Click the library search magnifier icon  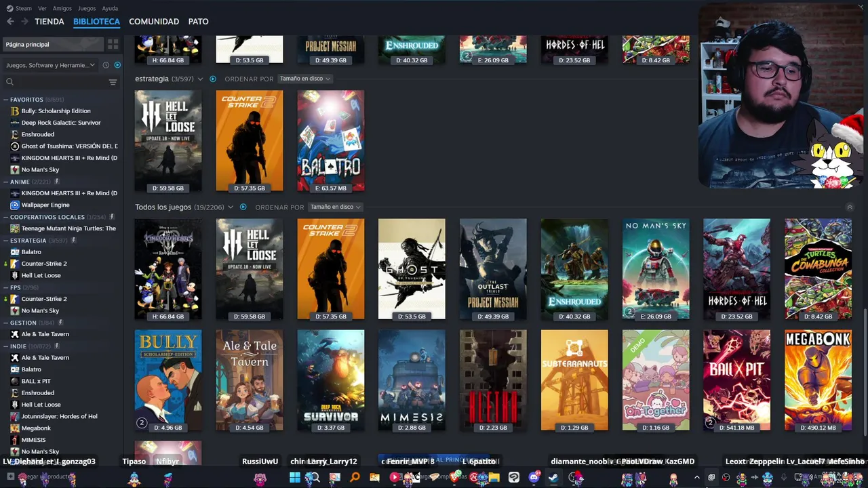9,82
